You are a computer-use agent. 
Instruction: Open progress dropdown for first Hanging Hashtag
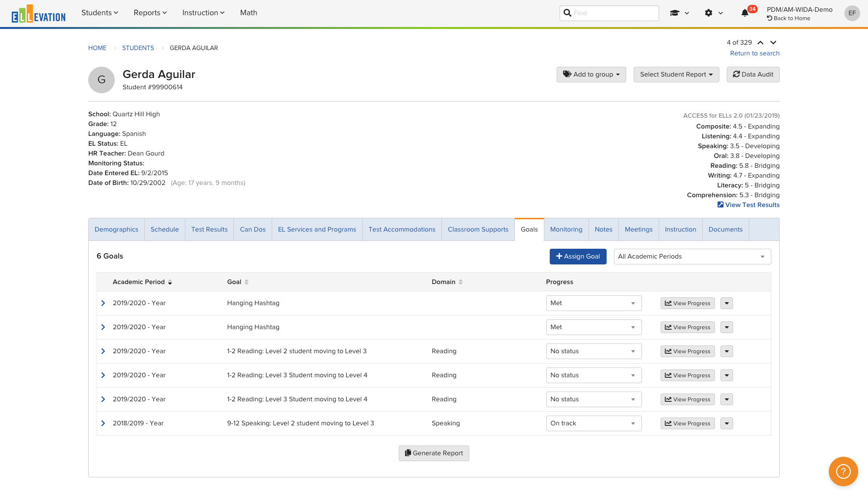click(594, 303)
